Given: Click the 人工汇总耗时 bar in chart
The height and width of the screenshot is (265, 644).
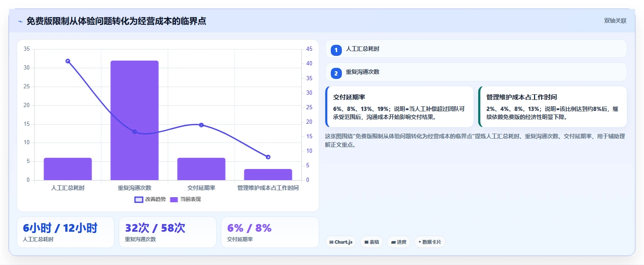Looking at the screenshot, I should coord(68,169).
